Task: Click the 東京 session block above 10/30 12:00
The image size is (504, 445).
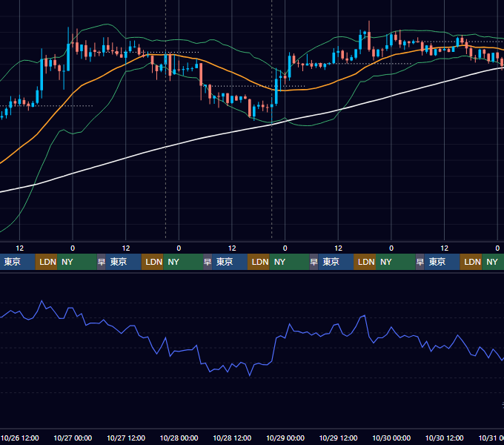Action: pos(442,262)
